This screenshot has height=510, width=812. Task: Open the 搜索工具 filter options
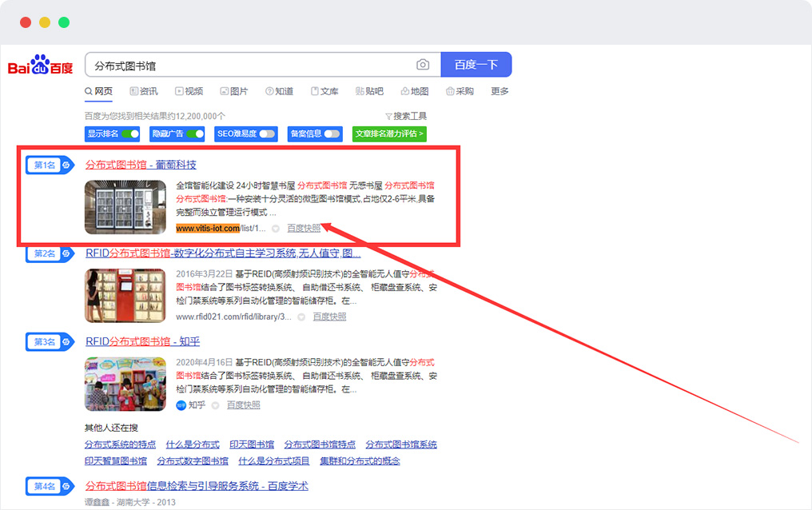(x=406, y=116)
